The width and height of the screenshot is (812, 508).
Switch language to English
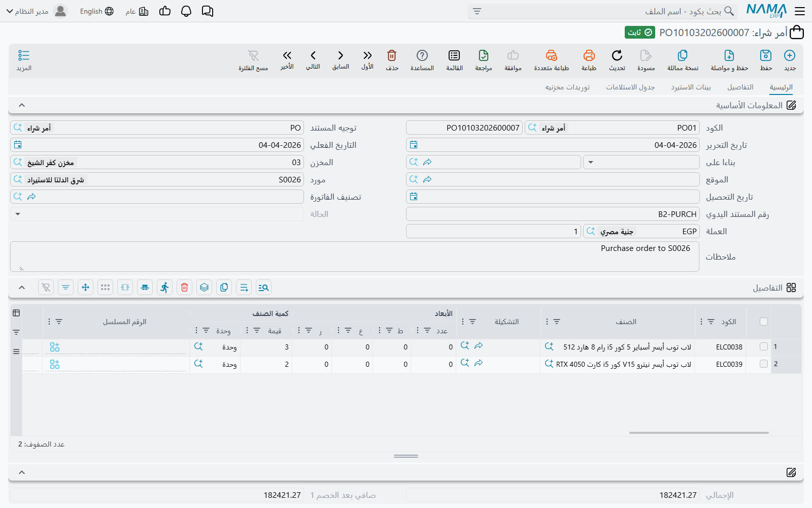pos(97,11)
